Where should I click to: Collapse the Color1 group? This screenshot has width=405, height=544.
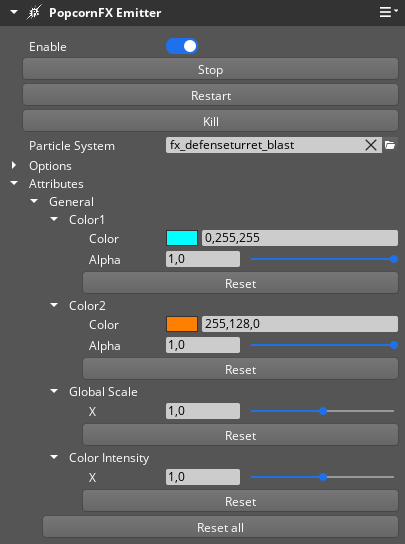[x=54, y=219]
